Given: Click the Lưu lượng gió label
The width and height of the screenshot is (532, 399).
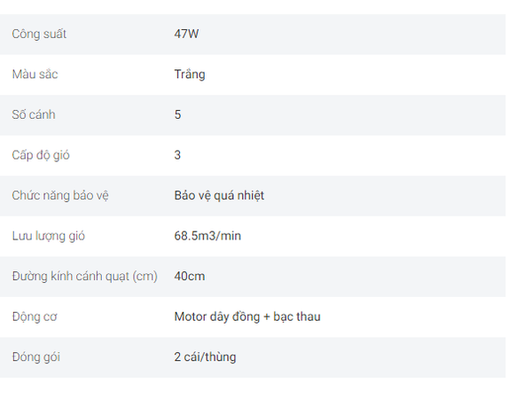Looking at the screenshot, I should (48, 236).
